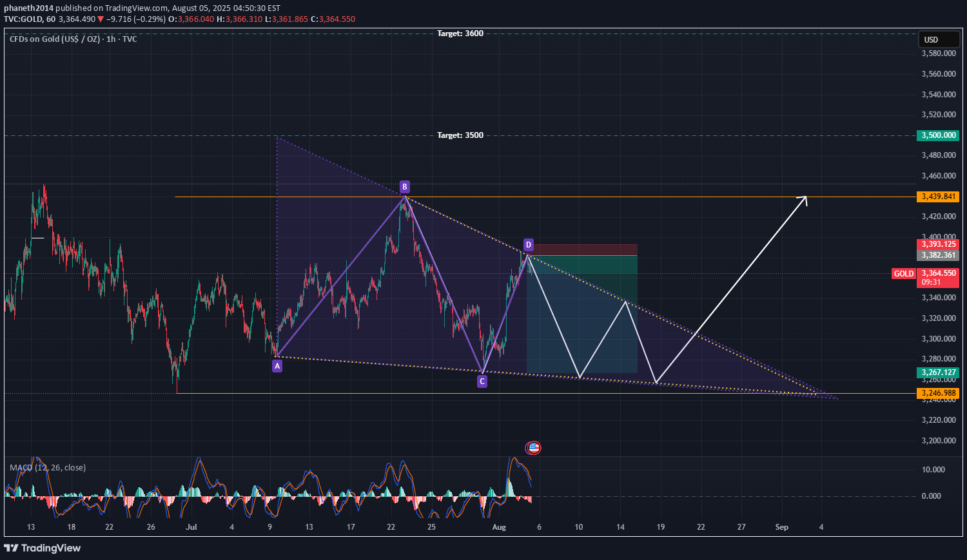Click the green 3,500.000 price label

[938, 135]
